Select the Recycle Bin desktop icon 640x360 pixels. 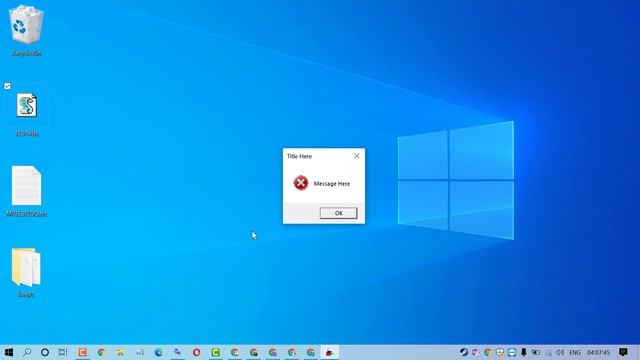[x=26, y=30]
